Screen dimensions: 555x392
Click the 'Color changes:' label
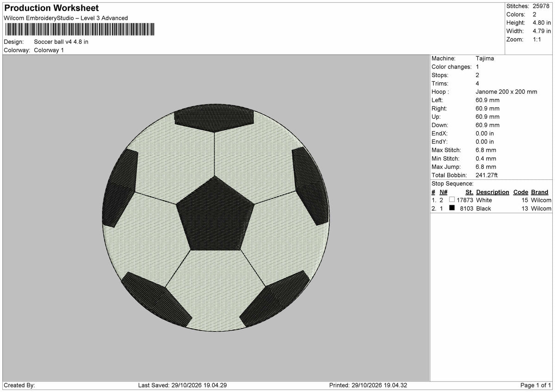(x=451, y=67)
